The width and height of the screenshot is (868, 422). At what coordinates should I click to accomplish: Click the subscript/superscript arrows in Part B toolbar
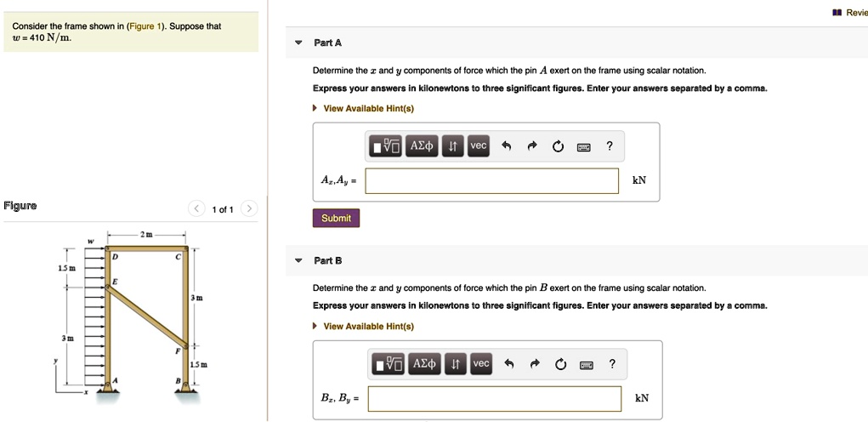click(x=455, y=364)
